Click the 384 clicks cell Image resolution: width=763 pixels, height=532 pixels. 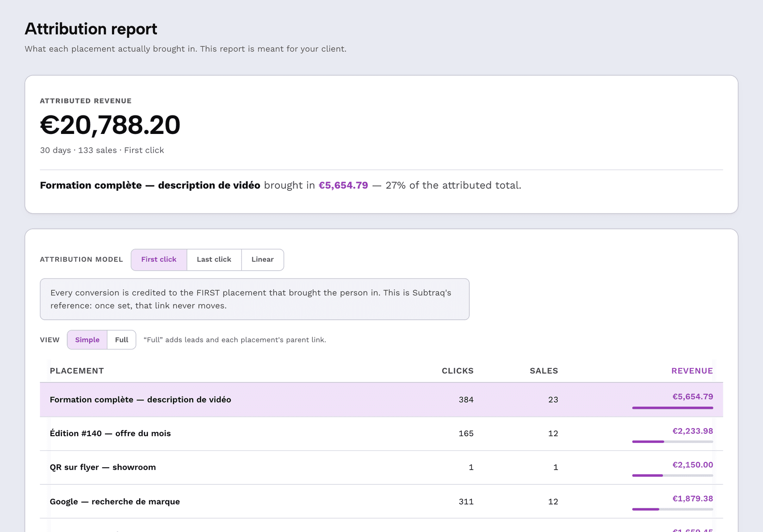tap(466, 400)
